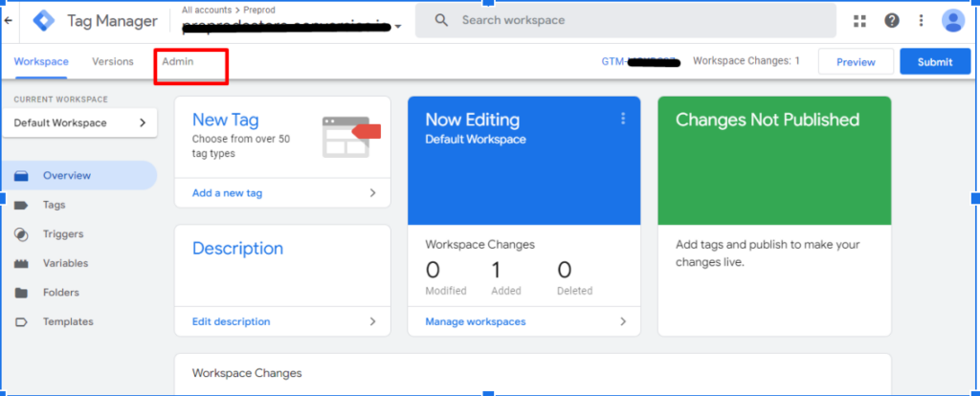Click the CURRENT WORKSPACE label
Image resolution: width=980 pixels, height=396 pixels.
coord(60,99)
